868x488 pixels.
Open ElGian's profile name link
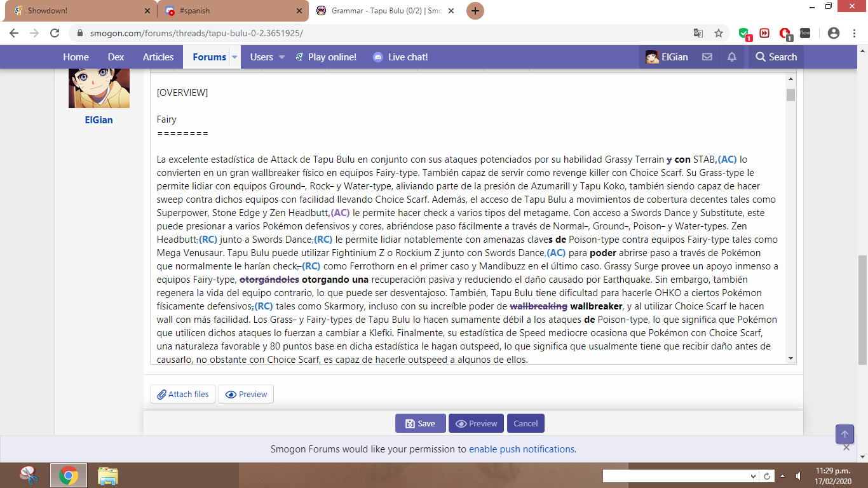coord(99,119)
